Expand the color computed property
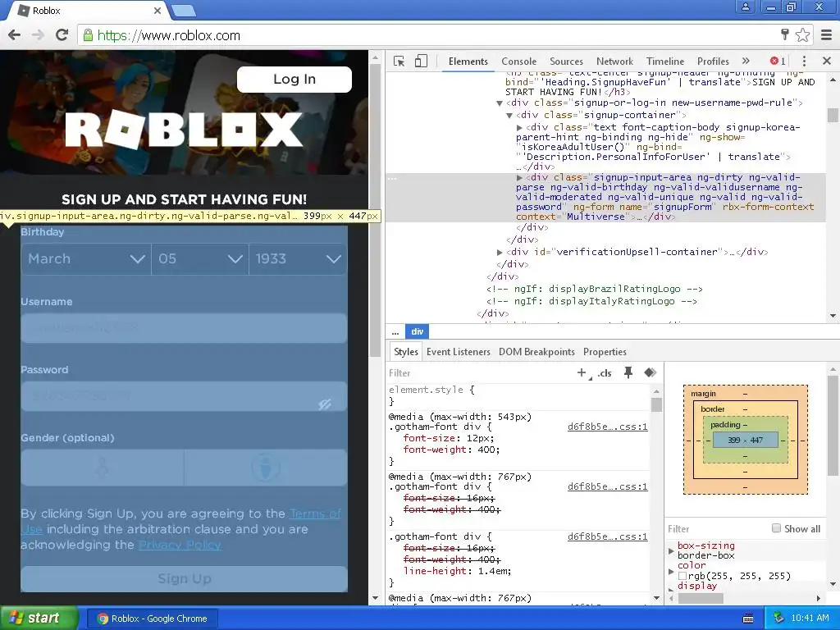 point(671,572)
